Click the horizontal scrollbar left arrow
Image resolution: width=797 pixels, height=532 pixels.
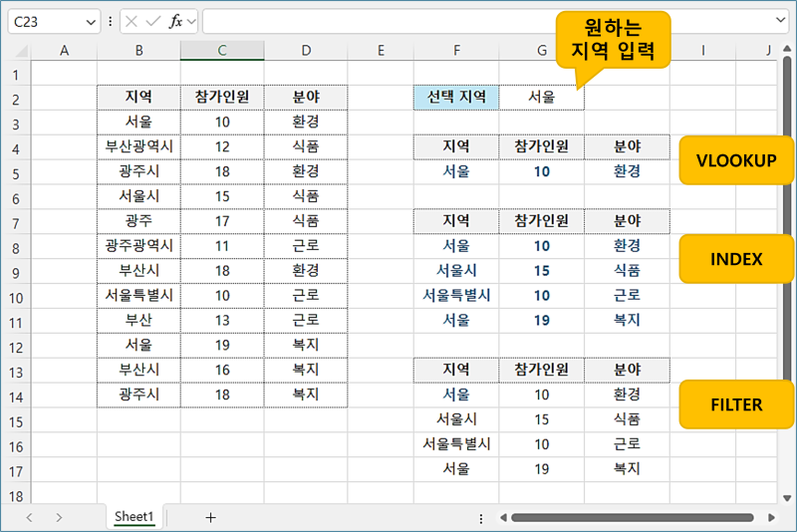coord(504,517)
